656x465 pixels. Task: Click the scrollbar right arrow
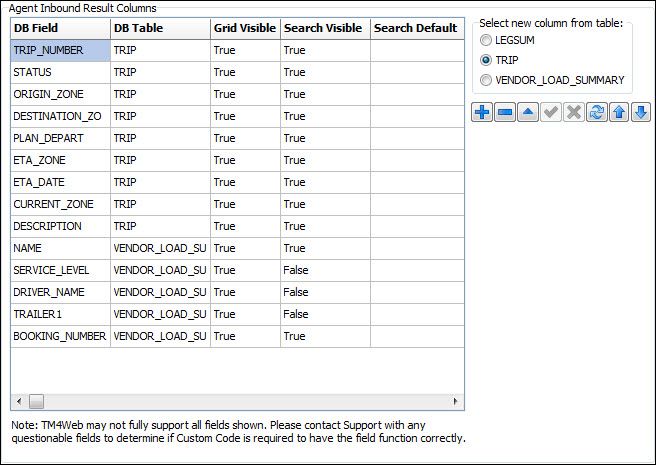[457, 402]
